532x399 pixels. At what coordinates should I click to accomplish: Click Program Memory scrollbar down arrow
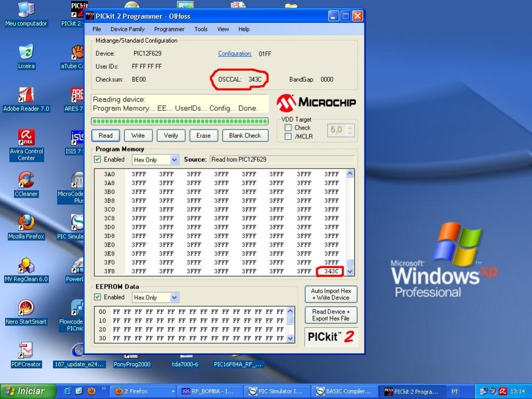click(x=350, y=271)
